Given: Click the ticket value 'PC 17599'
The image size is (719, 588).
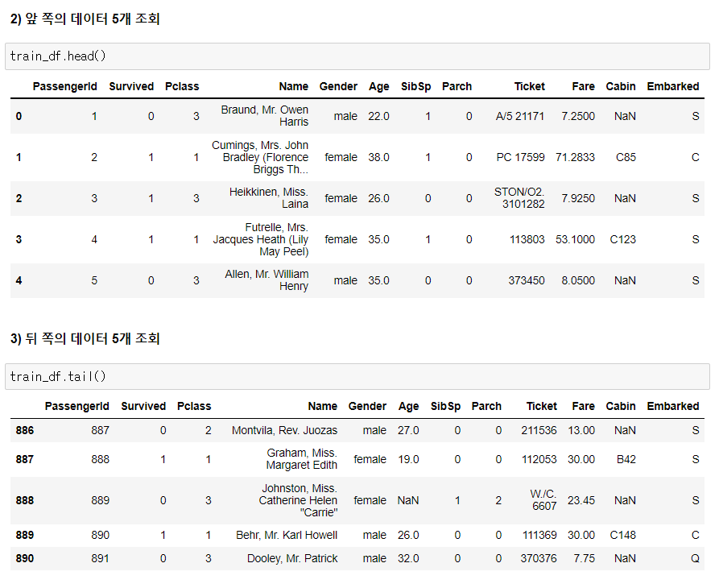Looking at the screenshot, I should [x=520, y=157].
